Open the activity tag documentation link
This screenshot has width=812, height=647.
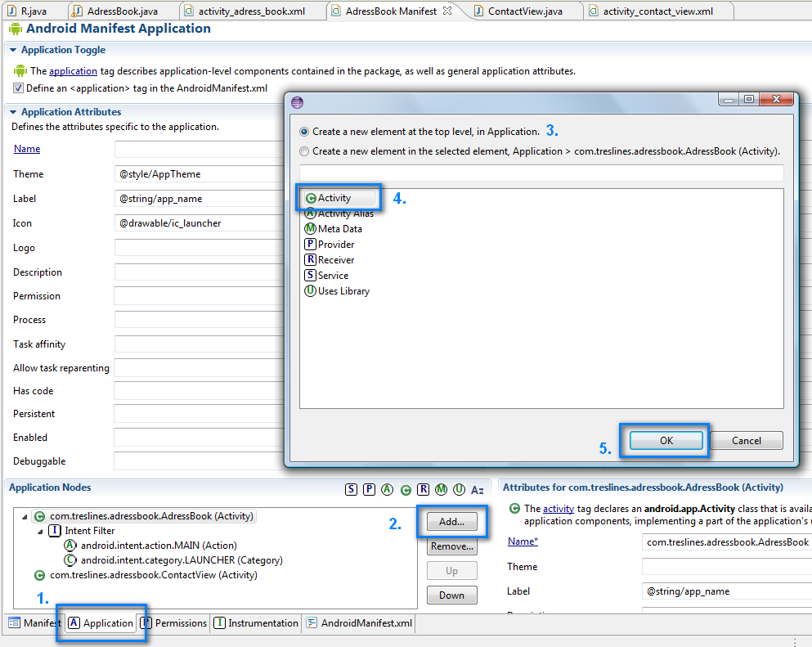point(559,509)
